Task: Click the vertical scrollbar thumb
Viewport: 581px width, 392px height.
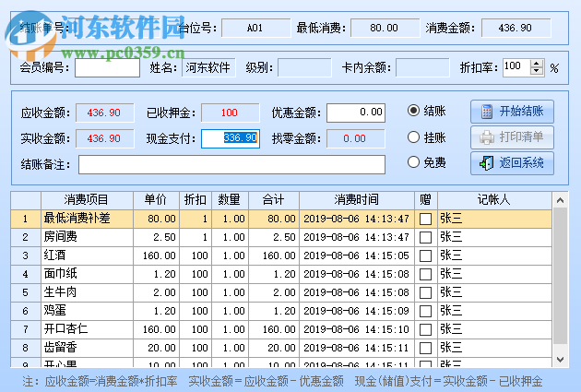Action: pos(561,276)
